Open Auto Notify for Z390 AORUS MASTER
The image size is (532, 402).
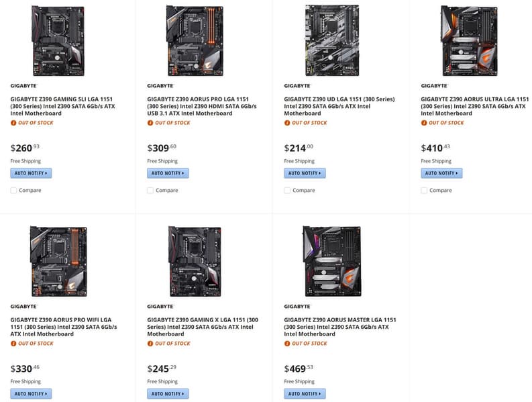click(x=305, y=394)
